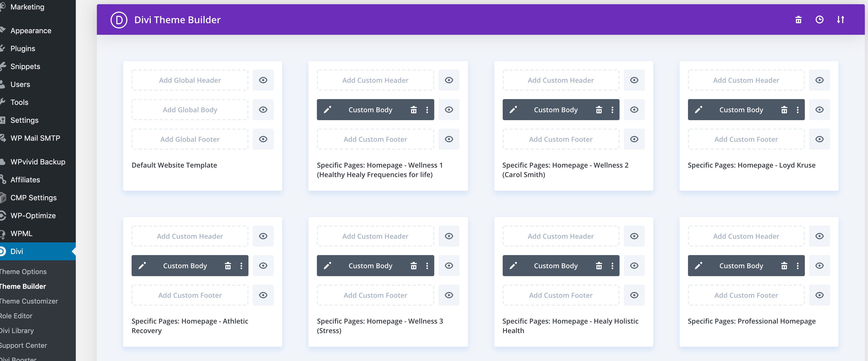
Task: Delete Custom Body of Healy Holistic Health
Action: pyautogui.click(x=599, y=266)
